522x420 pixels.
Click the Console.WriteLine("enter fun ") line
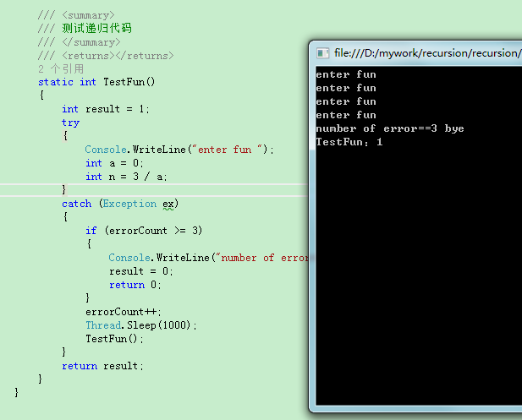point(179,150)
